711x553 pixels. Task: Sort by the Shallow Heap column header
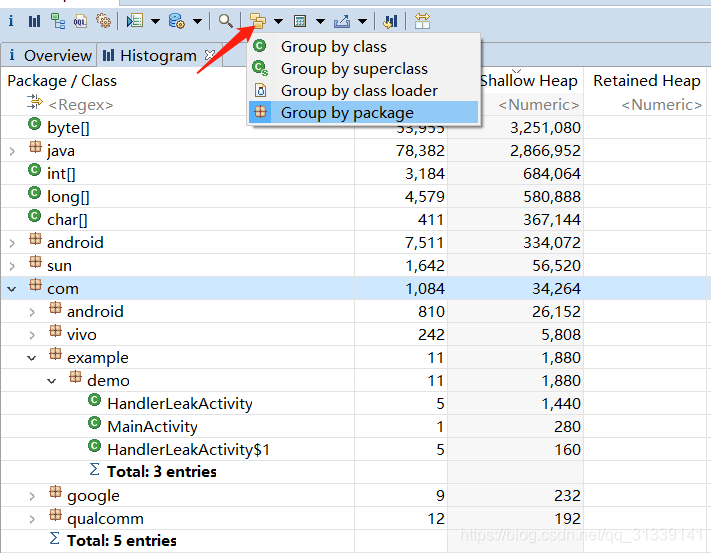click(529, 81)
